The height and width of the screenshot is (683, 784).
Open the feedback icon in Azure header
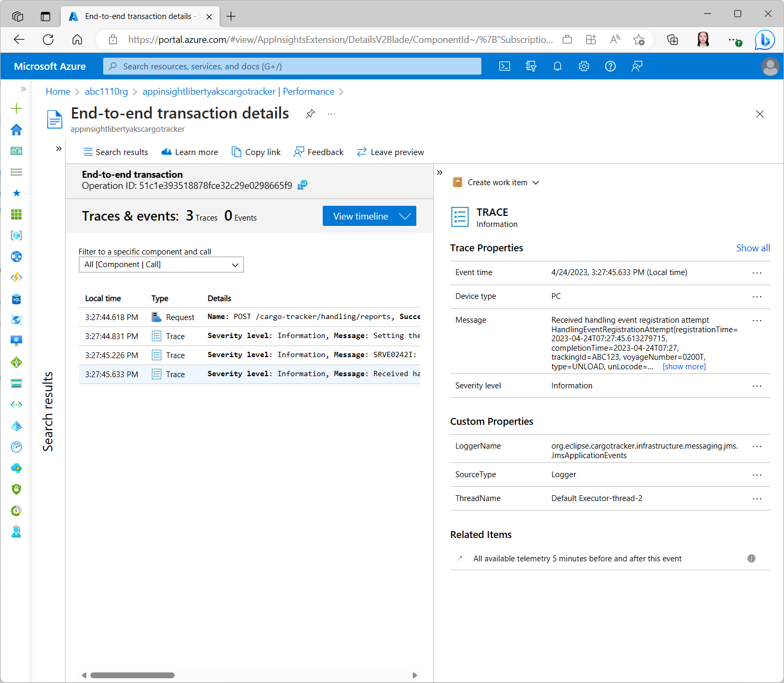pos(637,66)
